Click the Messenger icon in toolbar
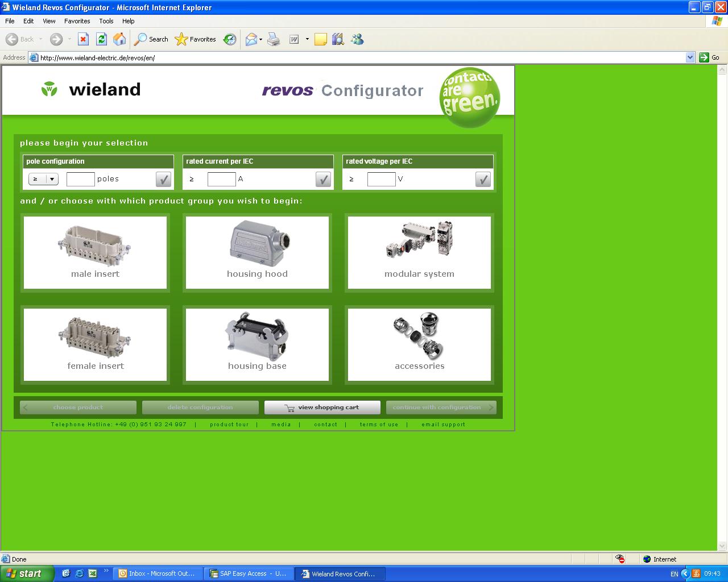Viewport: 728px width, 582px height. pyautogui.click(x=357, y=39)
